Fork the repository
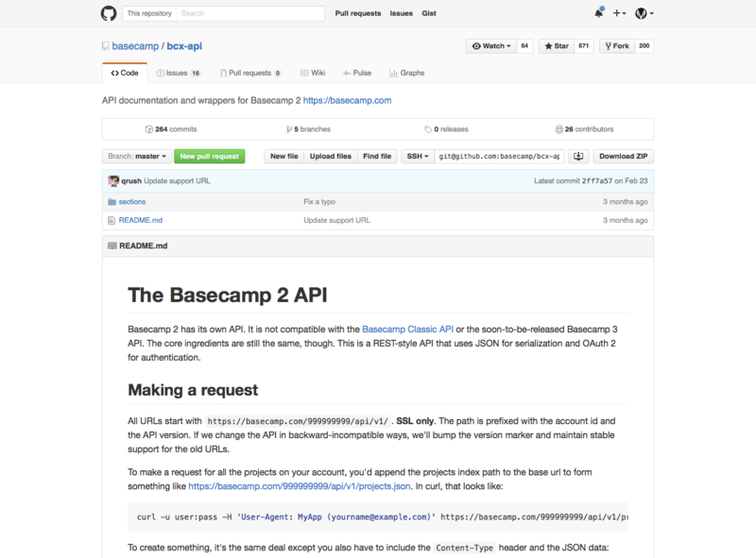This screenshot has width=756, height=558. [x=617, y=45]
